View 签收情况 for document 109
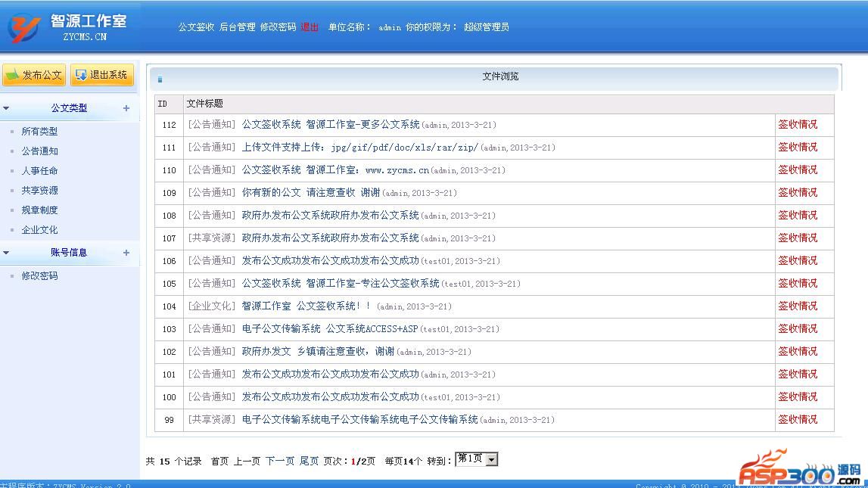This screenshot has height=488, width=868. pos(798,192)
